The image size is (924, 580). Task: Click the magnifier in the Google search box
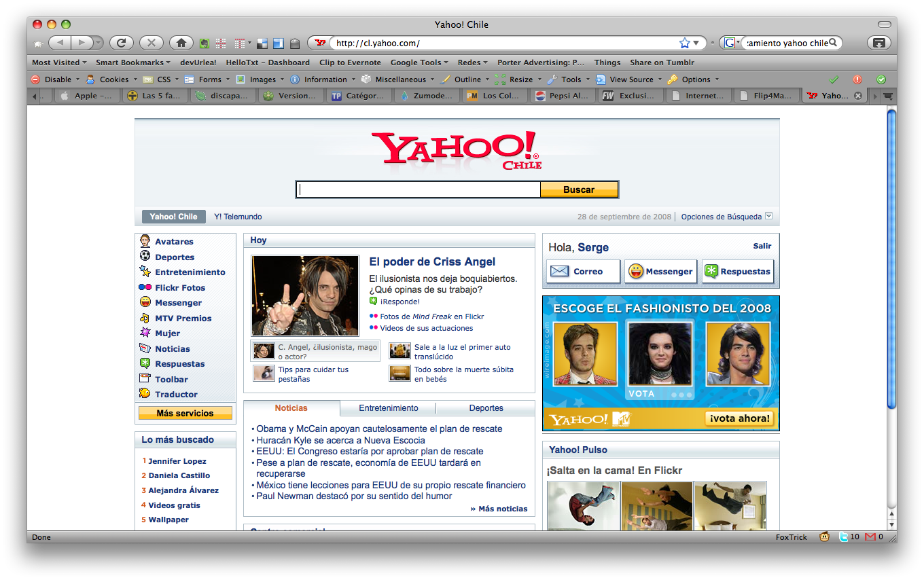834,43
